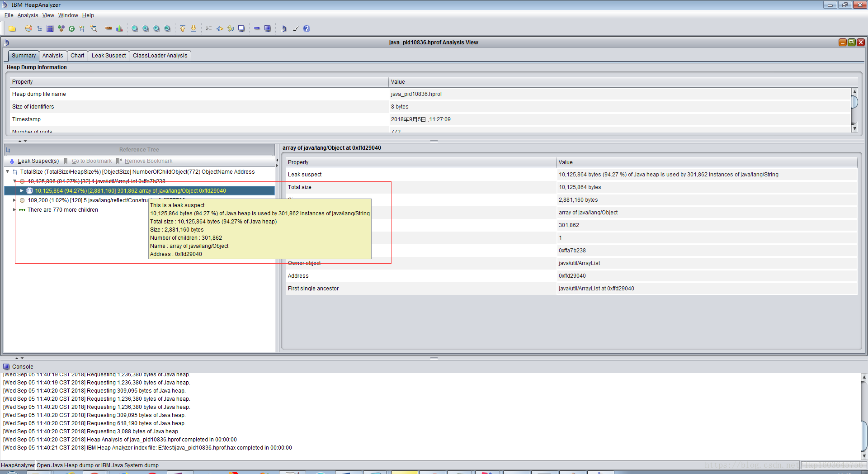This screenshot has height=474, width=868.
Task: Select the 'First single ancestor' property row
Action: tap(571, 289)
